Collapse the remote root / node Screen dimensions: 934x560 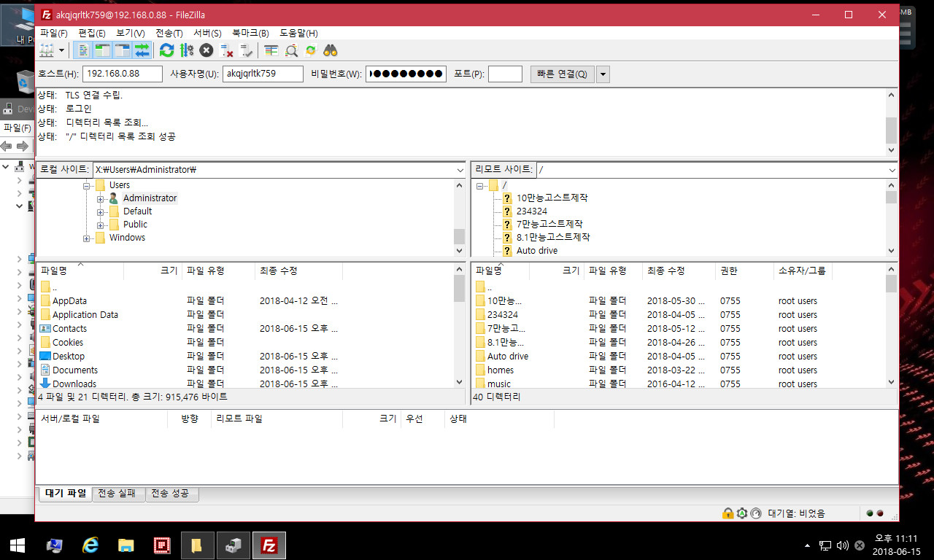pyautogui.click(x=480, y=186)
